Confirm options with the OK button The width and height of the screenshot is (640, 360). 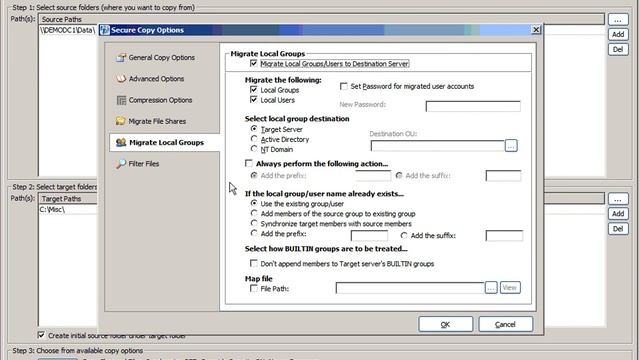point(445,324)
